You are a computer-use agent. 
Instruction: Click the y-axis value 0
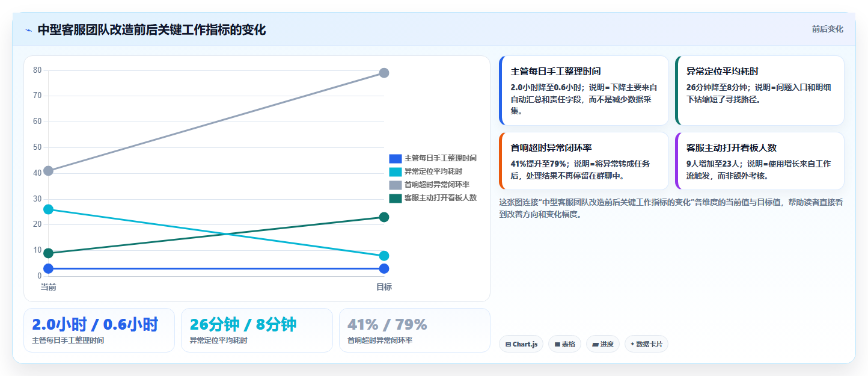(x=39, y=276)
